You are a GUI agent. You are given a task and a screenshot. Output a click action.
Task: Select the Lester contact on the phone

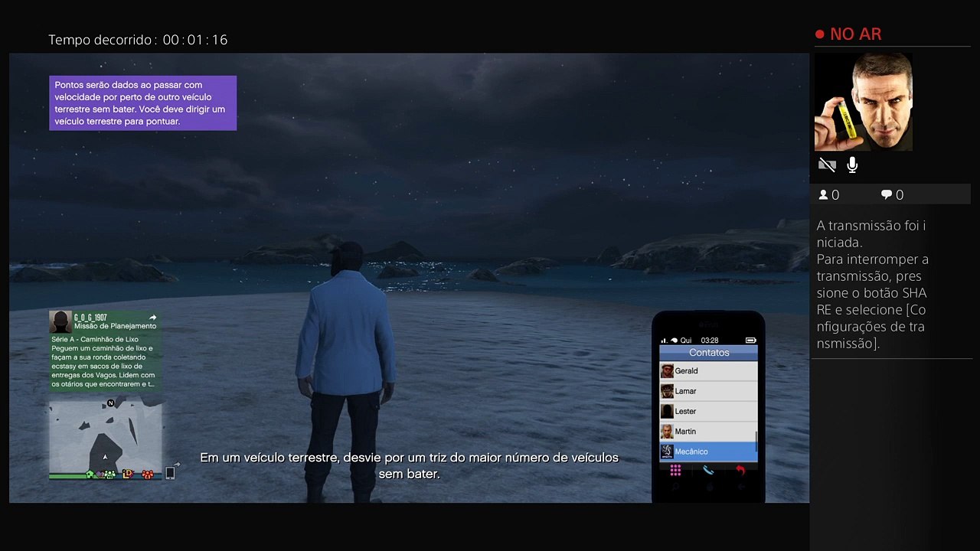[707, 411]
